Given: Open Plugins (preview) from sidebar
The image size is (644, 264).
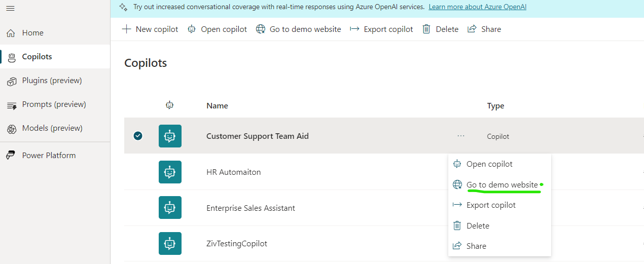Looking at the screenshot, I should (11, 81).
